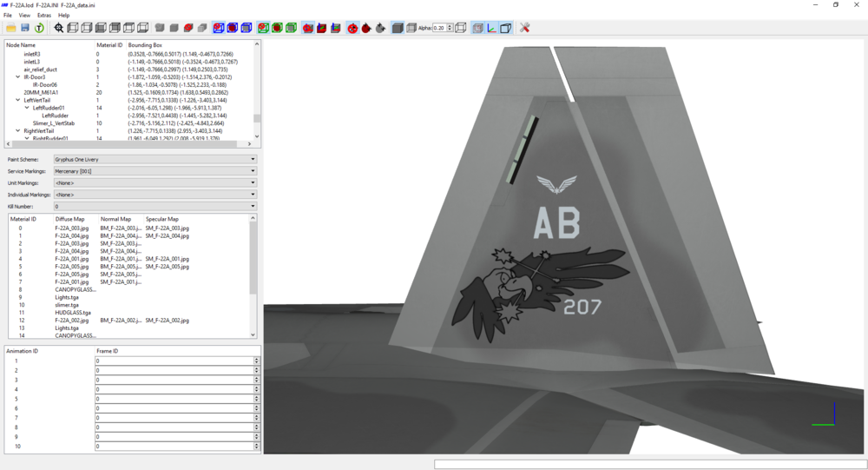Click the Alpha value input field
868x470 pixels.
click(x=439, y=28)
